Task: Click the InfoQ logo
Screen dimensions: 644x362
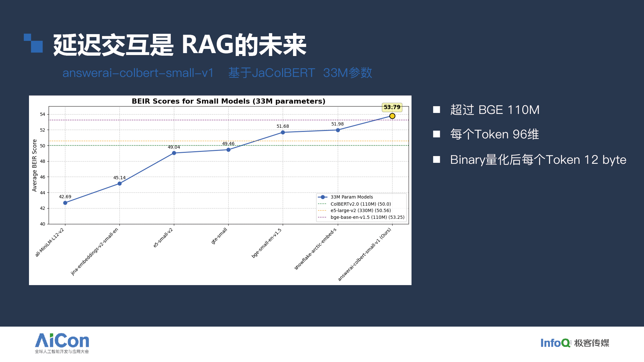Action: click(555, 343)
